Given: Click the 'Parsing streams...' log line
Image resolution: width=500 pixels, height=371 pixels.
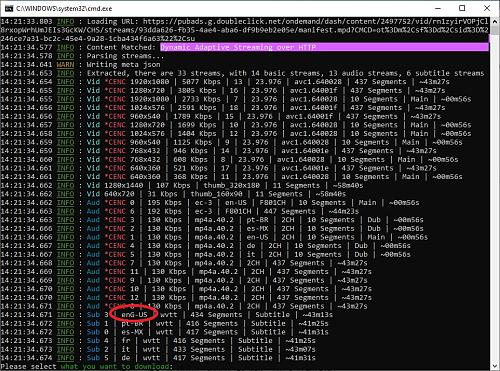Looking at the screenshot, I should (x=82, y=56).
